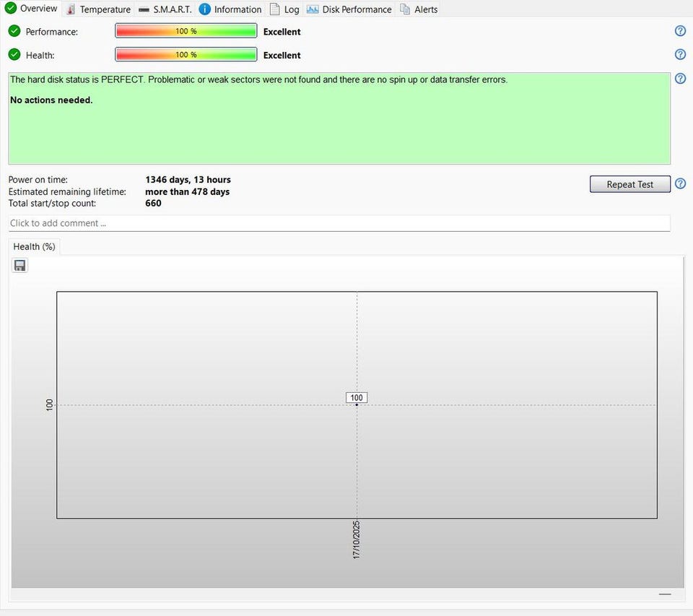
Task: Click the Health 100% progress bar
Action: [186, 54]
